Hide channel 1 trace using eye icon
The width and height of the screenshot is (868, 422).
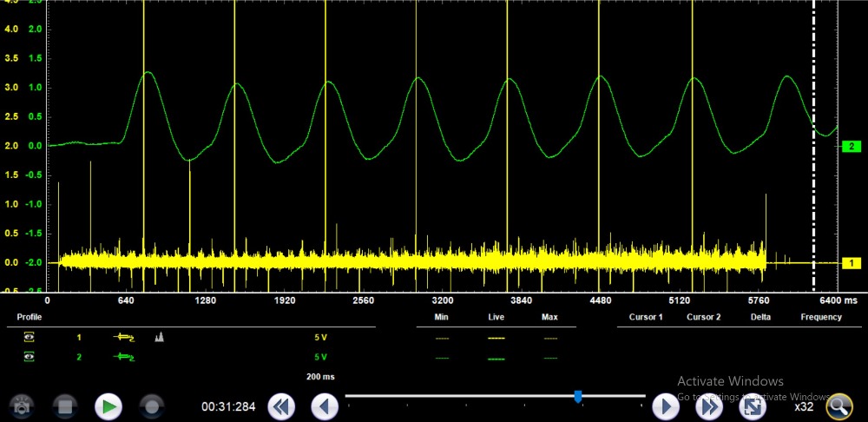click(30, 337)
